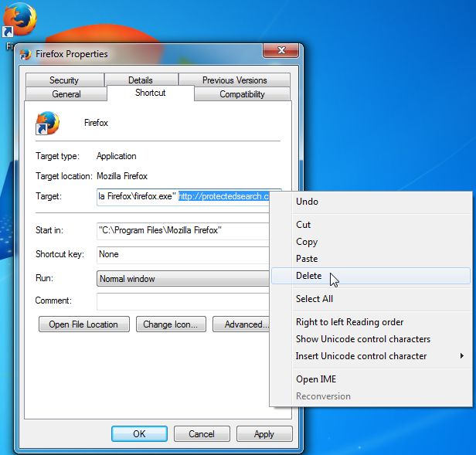Open the Compatibility tab
This screenshot has height=455, width=476.
242,94
